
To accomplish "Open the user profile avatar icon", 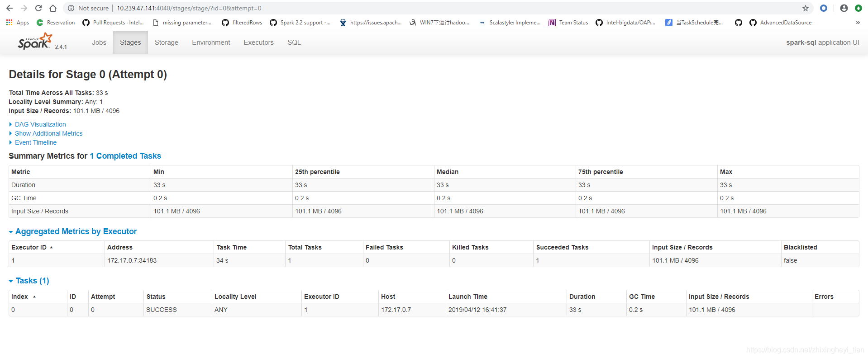I will (x=844, y=8).
